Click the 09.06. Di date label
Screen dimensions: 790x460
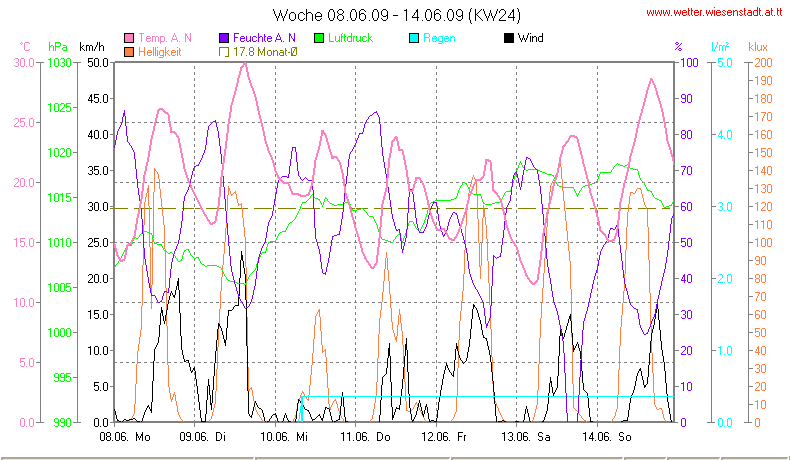203,437
